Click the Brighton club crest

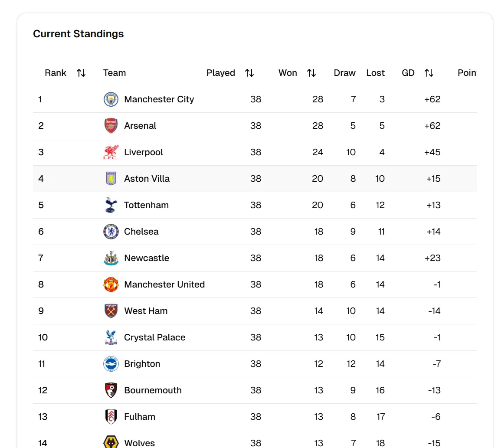coord(111,364)
